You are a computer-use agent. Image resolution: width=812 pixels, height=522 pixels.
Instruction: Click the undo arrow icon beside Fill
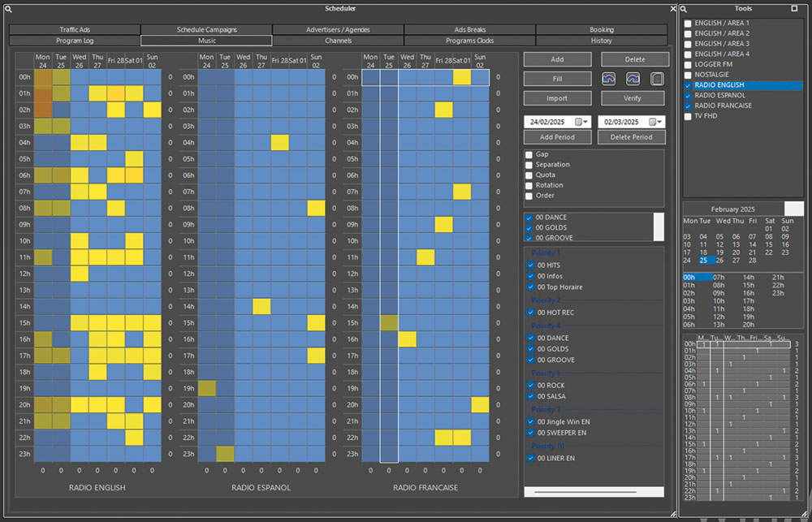coord(609,79)
